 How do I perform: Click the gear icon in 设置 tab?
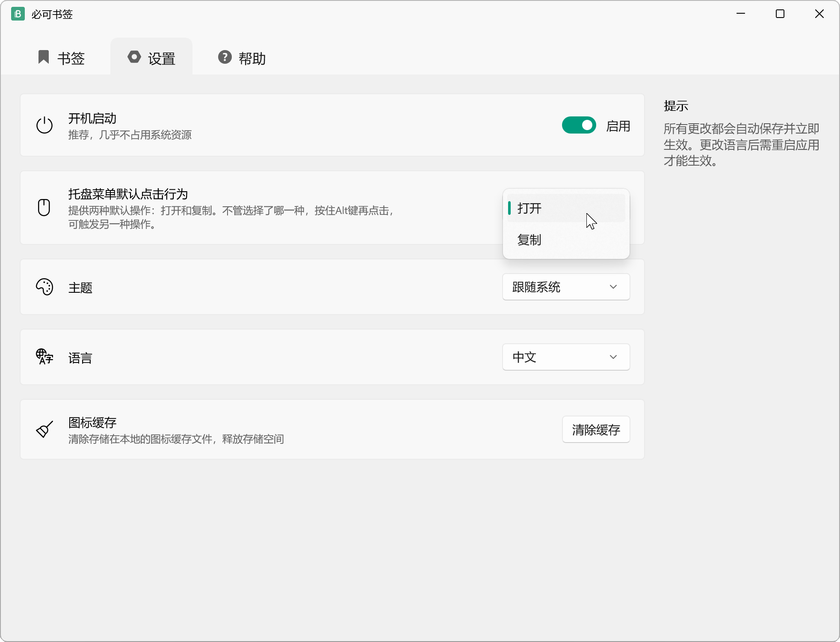(x=134, y=57)
